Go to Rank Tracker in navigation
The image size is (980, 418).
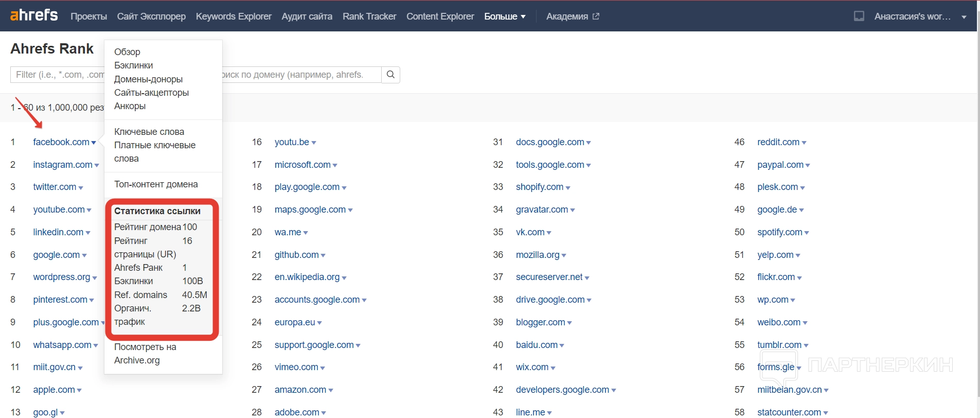click(x=369, y=16)
